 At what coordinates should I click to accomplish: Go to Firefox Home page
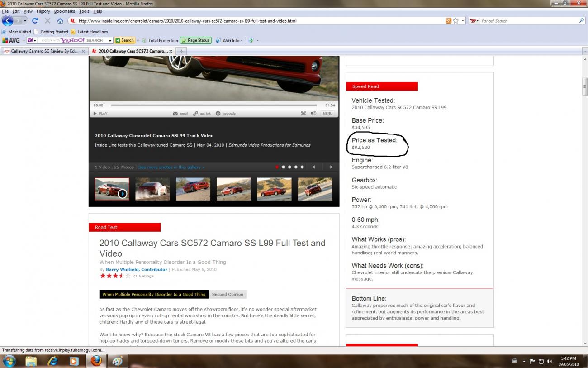(x=60, y=21)
